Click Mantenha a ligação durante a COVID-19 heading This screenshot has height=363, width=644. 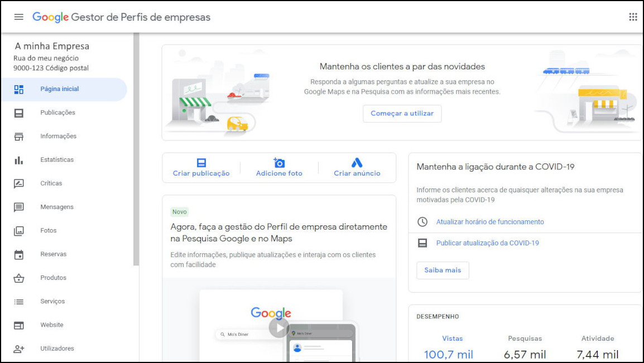pyautogui.click(x=496, y=167)
